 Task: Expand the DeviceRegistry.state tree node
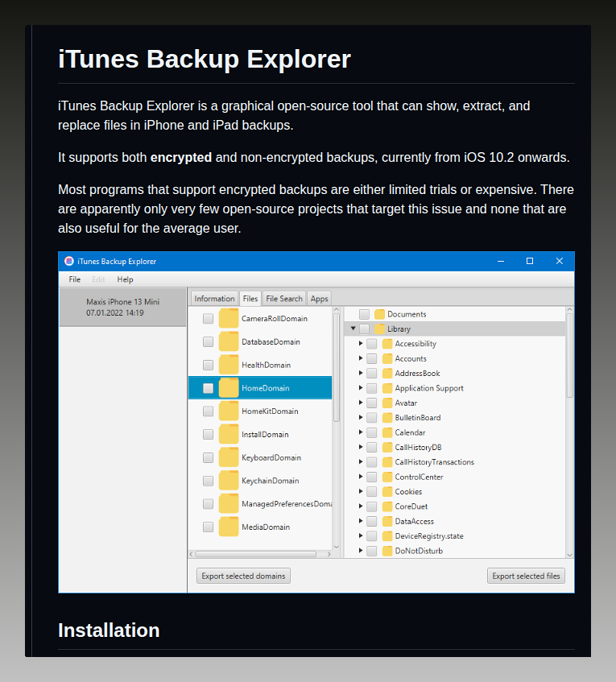(x=361, y=535)
